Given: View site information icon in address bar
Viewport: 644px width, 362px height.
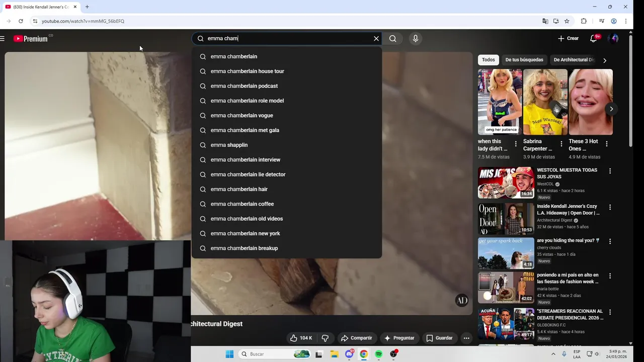Looking at the screenshot, I should pyautogui.click(x=35, y=21).
